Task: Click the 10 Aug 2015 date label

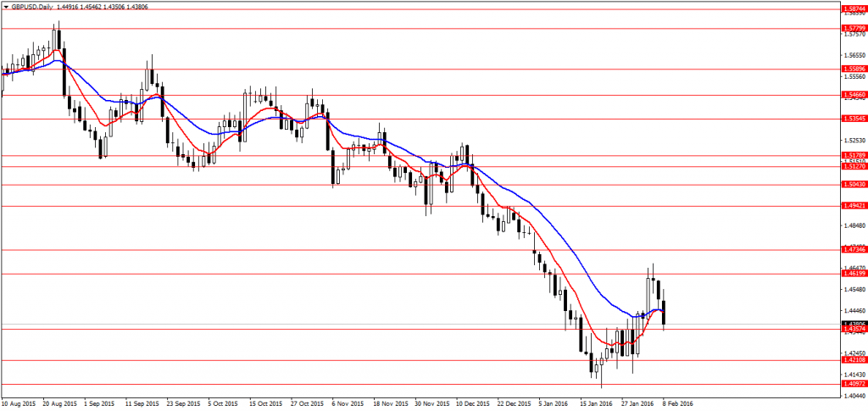Action: [x=19, y=404]
